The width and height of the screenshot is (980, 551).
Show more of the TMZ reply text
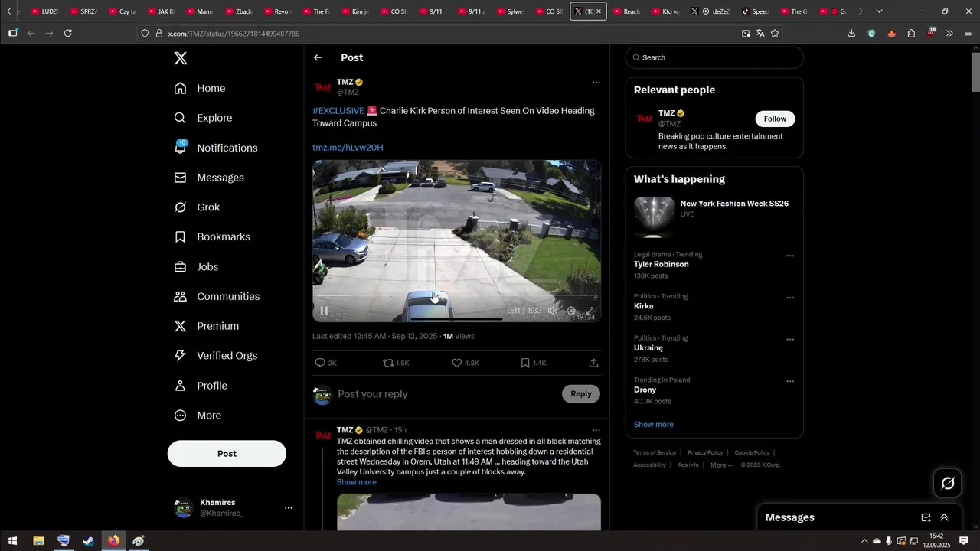[357, 482]
